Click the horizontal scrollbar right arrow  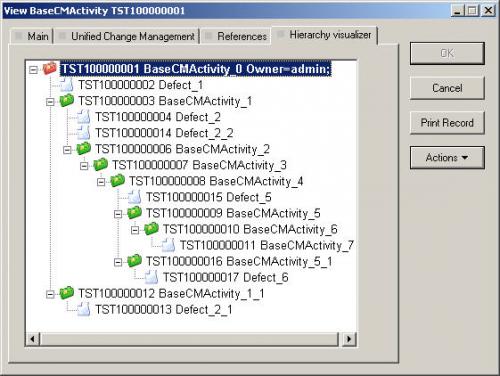pos(349,339)
